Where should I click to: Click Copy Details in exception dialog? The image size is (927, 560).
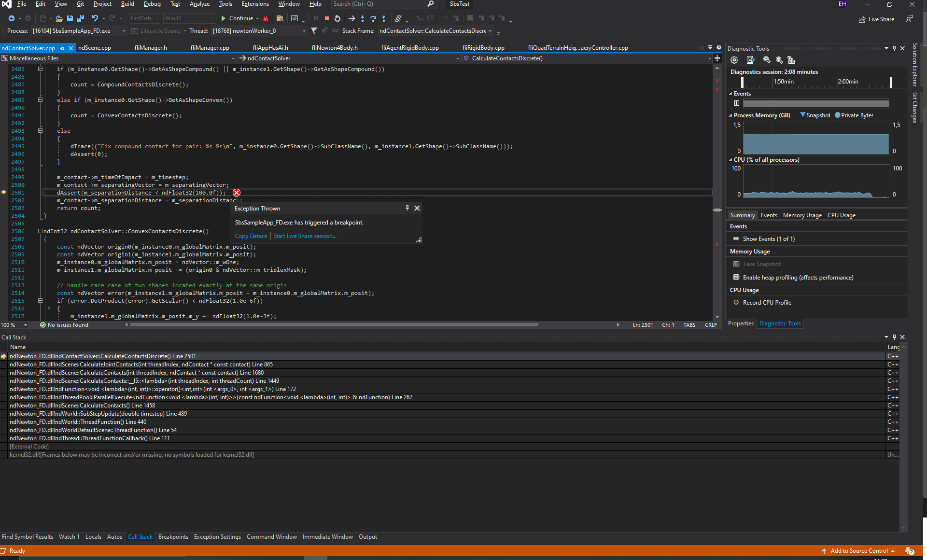click(250, 236)
